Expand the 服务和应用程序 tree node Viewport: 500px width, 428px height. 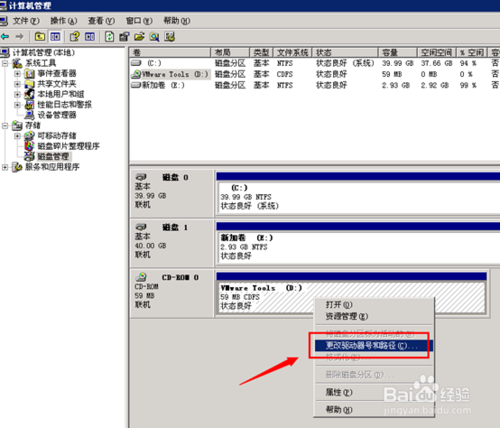pyautogui.click(x=5, y=167)
